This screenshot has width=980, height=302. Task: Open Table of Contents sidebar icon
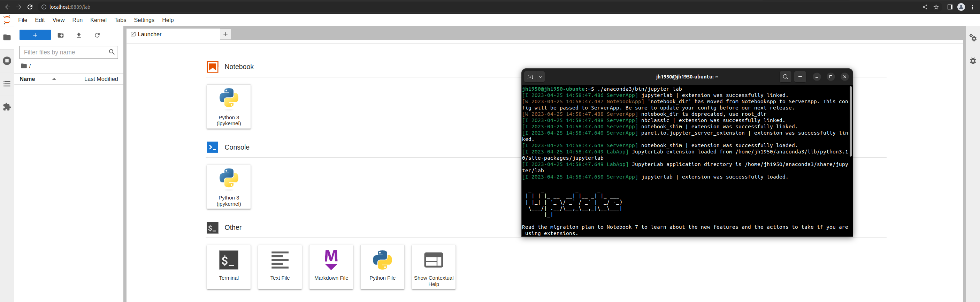point(7,84)
